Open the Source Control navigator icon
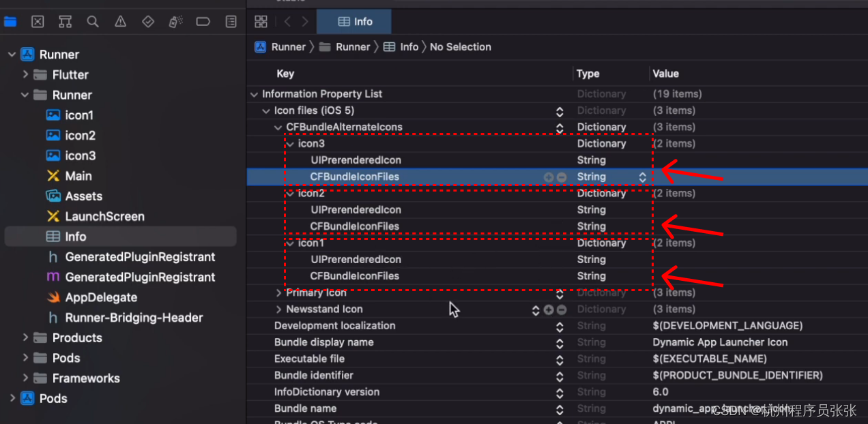868x424 pixels. pos(38,22)
